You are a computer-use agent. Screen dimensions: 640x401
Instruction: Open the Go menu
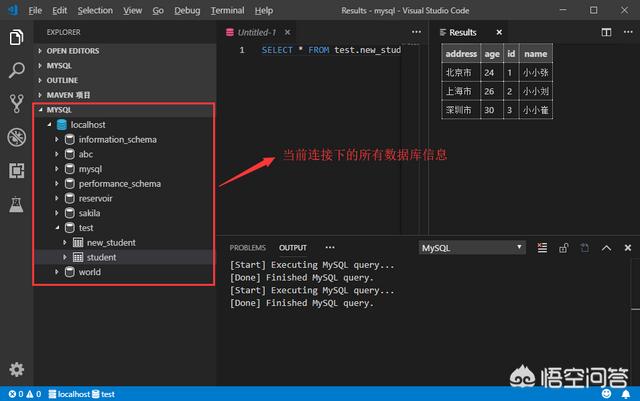click(x=158, y=10)
